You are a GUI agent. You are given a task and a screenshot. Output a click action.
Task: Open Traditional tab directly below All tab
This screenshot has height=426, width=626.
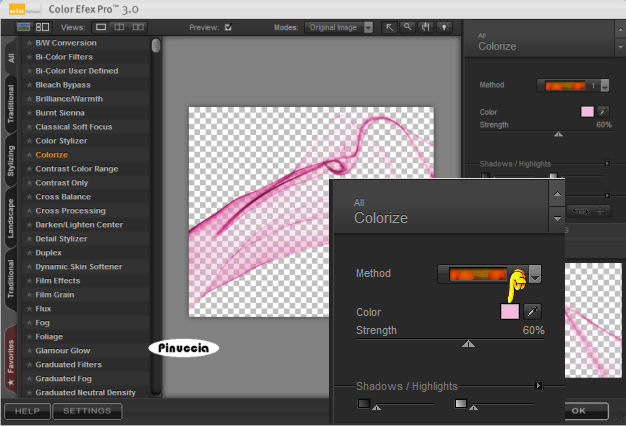coord(11,104)
